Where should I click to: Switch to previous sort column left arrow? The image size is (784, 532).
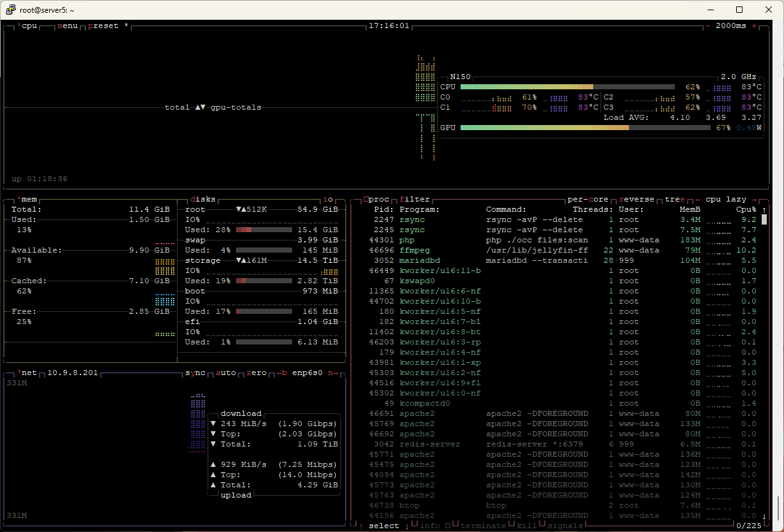point(698,200)
